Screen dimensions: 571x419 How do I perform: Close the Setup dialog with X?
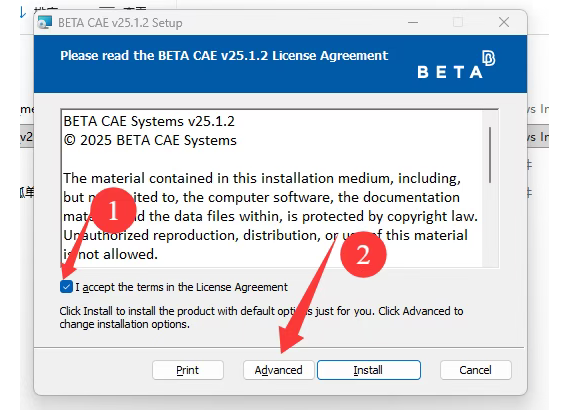(504, 23)
